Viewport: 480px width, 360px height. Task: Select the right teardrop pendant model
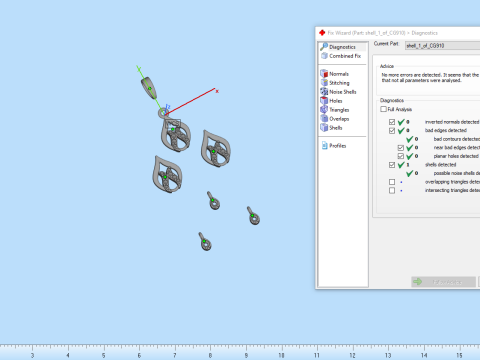(216, 149)
